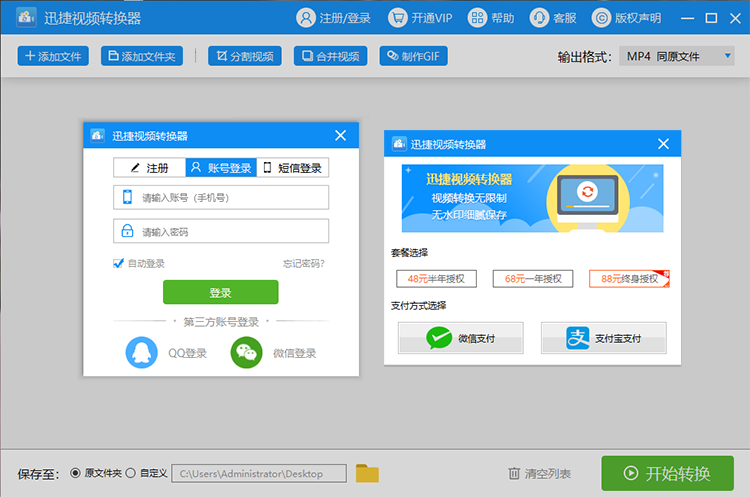Click the dropdown arrow of output format
The height and width of the screenshot is (497, 750).
[x=728, y=56]
